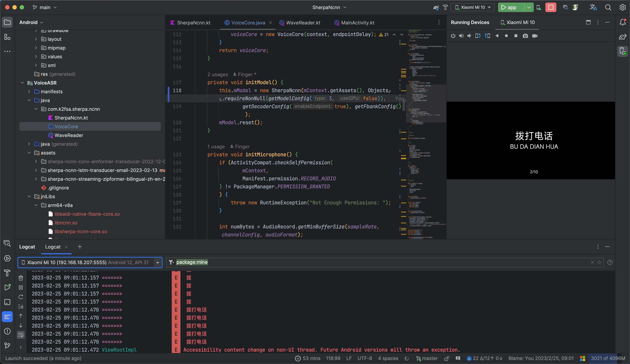Pause Logcat output
This screenshot has width=630, height=364.
pyautogui.click(x=21, y=287)
